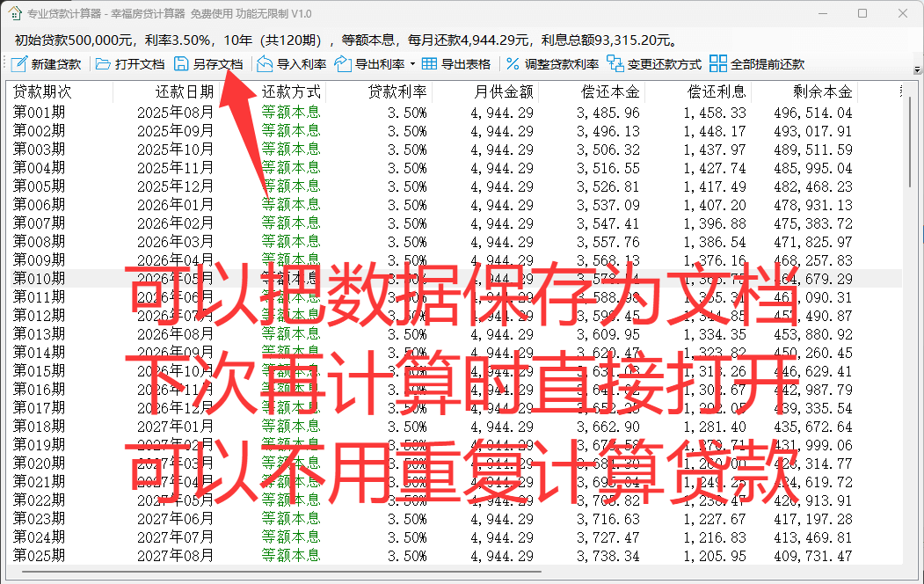Click the vertical scrollbar thumb

pos(912,141)
